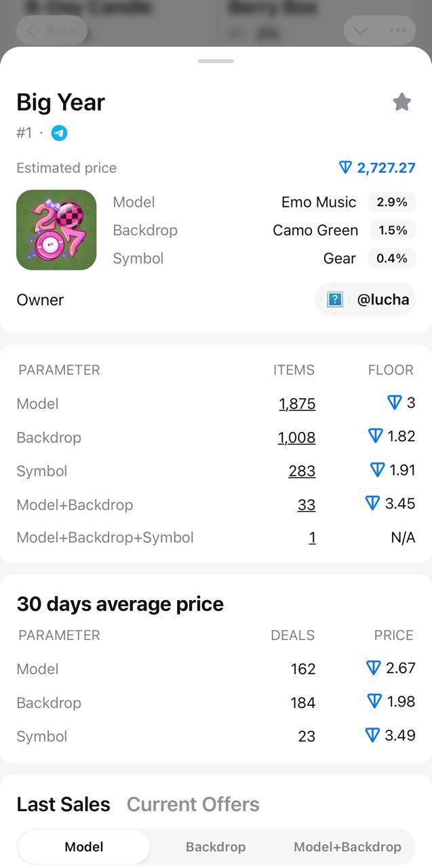Screen dimensions: 432x868
Task: Tap the Big Year gift preview image
Action: [x=56, y=229]
